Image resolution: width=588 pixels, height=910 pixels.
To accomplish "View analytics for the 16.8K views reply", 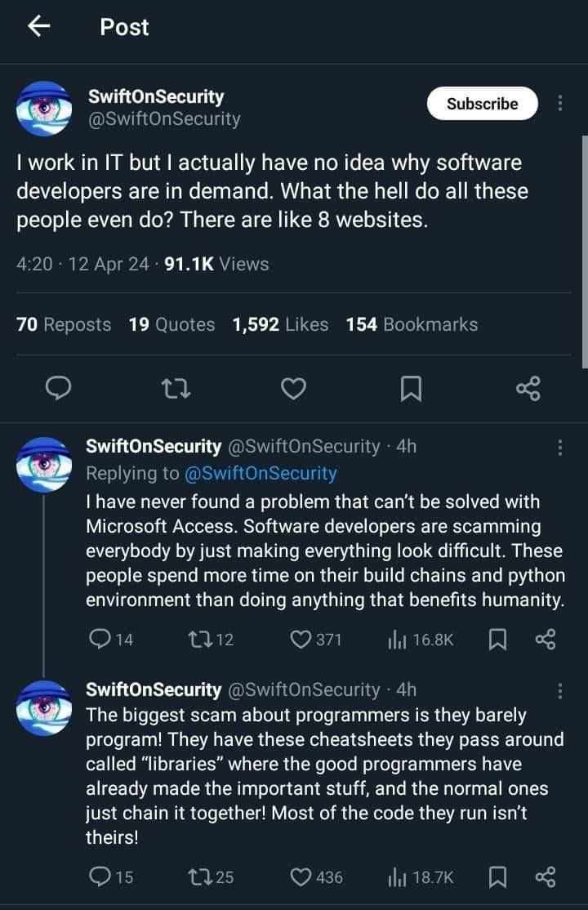I will pos(396,640).
